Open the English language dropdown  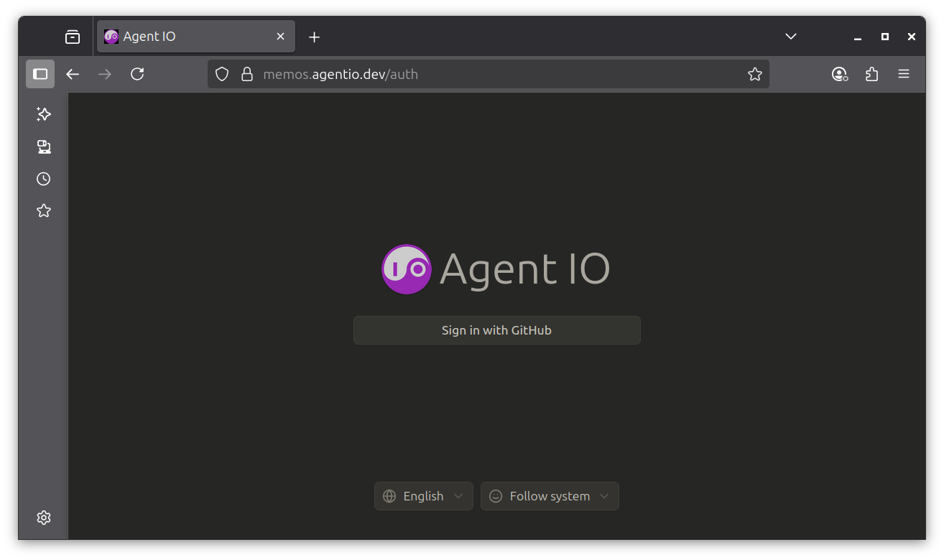(x=423, y=496)
